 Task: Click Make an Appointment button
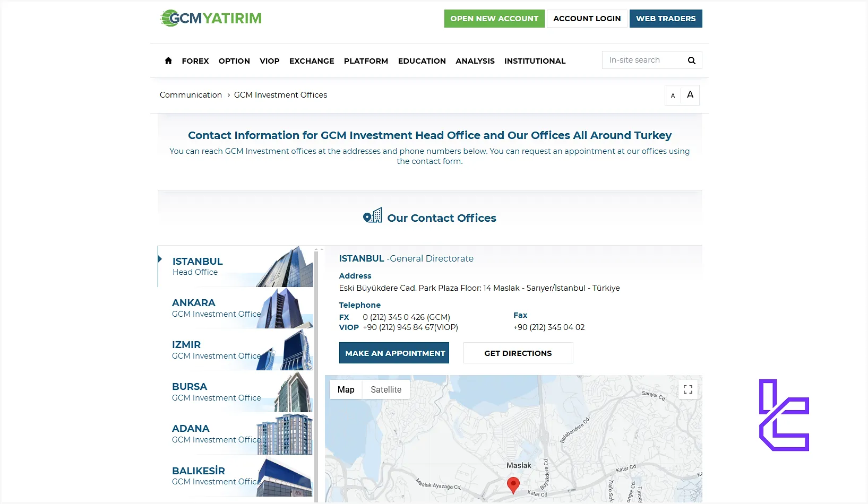click(x=394, y=353)
